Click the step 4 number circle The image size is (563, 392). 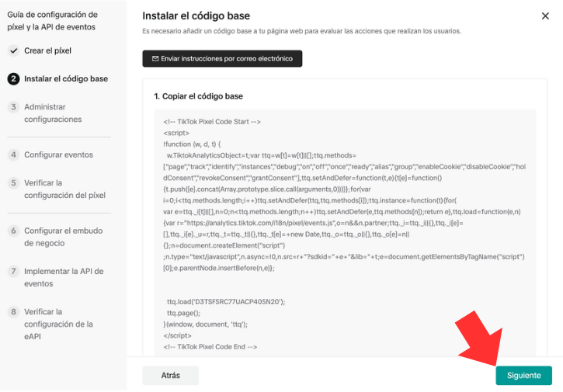(13, 154)
